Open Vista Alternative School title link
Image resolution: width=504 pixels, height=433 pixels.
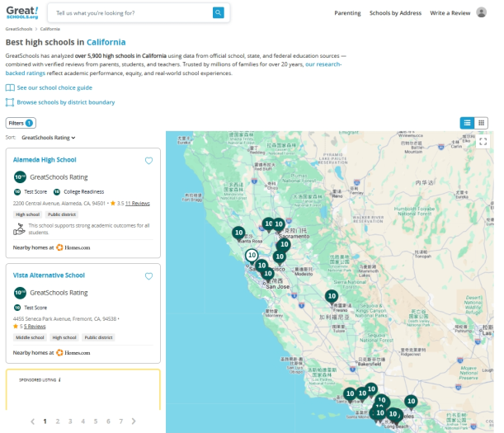click(x=49, y=275)
